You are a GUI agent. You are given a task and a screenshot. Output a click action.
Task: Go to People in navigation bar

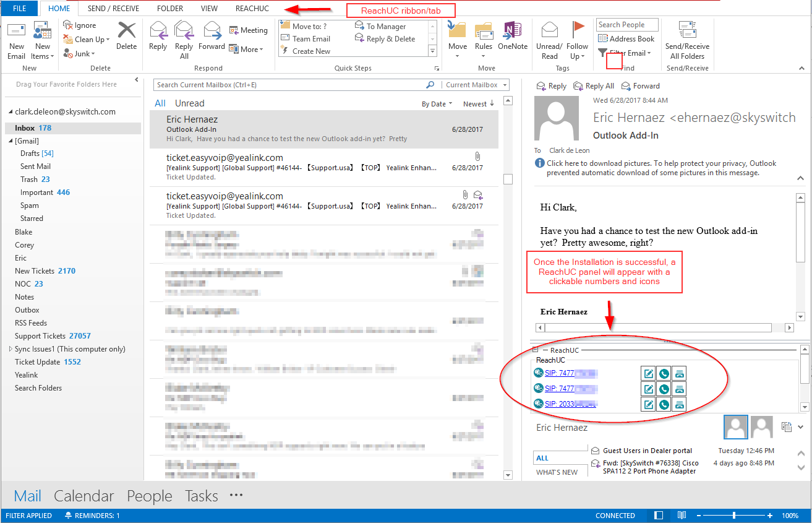click(150, 496)
